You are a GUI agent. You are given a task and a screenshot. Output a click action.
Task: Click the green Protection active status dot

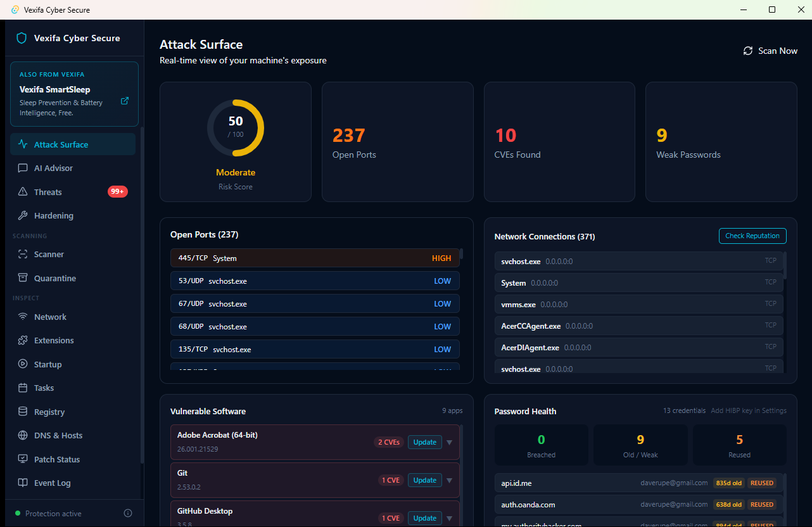[18, 513]
